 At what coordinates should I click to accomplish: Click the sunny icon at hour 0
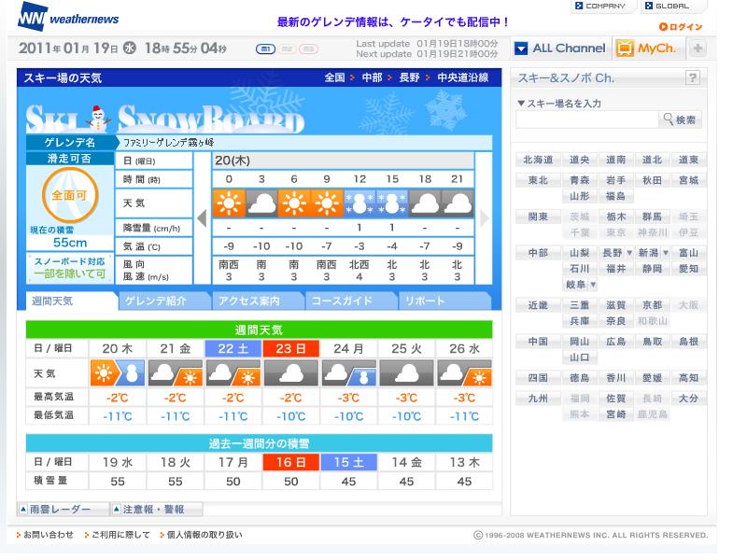coord(229,203)
